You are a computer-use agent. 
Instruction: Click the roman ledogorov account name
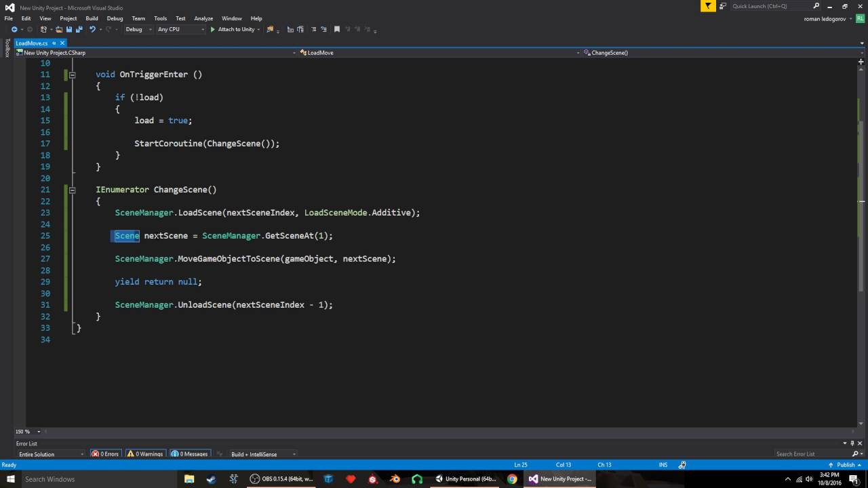click(825, 19)
